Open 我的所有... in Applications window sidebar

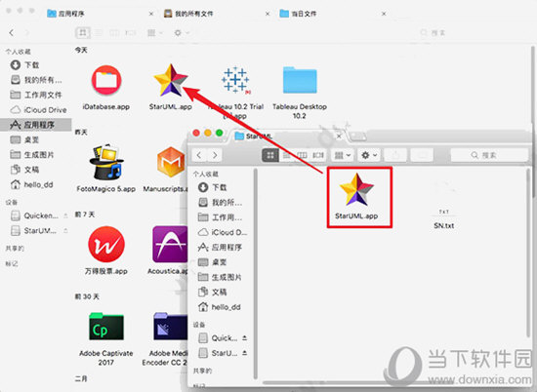(x=36, y=80)
